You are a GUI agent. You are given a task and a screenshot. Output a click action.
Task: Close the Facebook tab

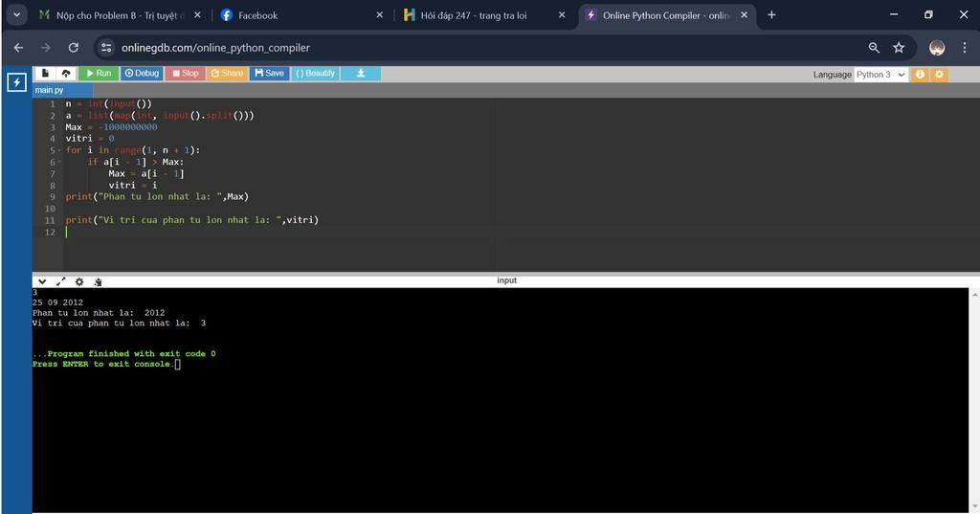click(x=379, y=15)
